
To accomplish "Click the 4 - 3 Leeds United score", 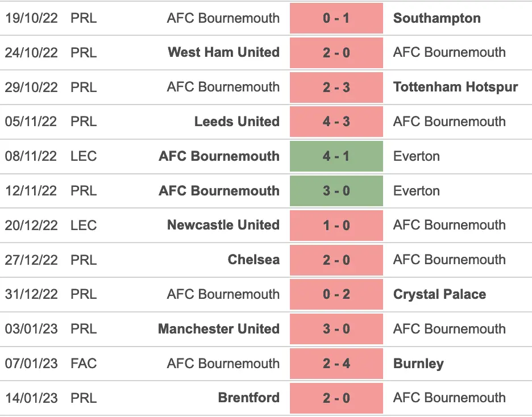I will click(336, 122).
